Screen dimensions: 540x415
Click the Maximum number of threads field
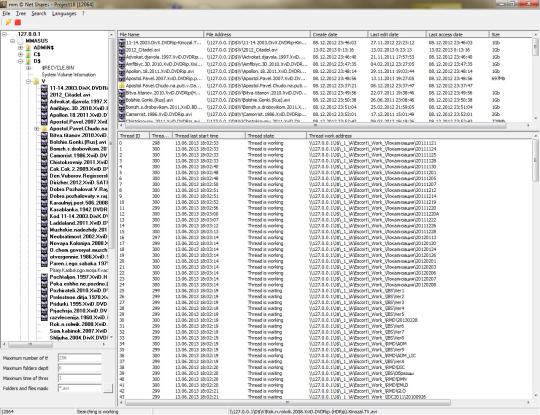(x=80, y=358)
